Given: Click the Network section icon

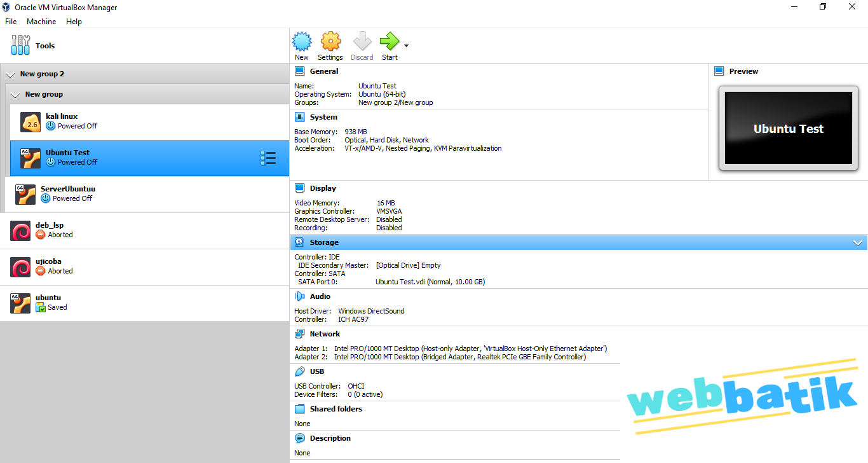Looking at the screenshot, I should click(x=300, y=334).
